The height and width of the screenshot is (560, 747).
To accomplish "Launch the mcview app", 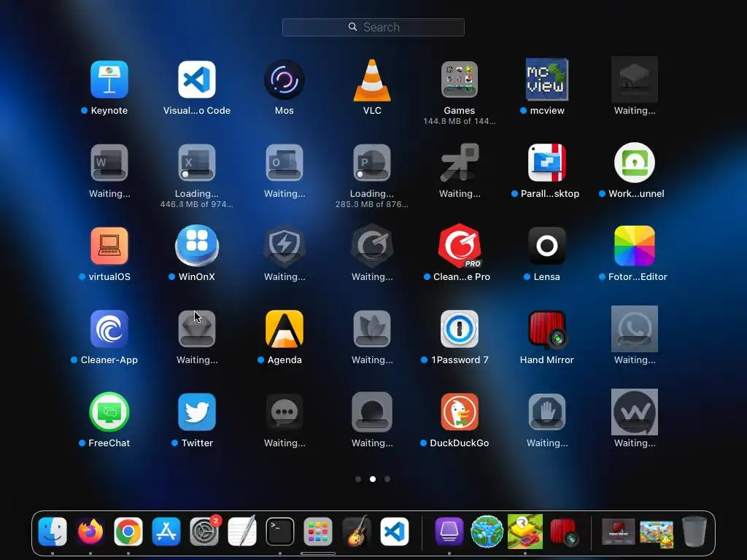I will click(547, 79).
